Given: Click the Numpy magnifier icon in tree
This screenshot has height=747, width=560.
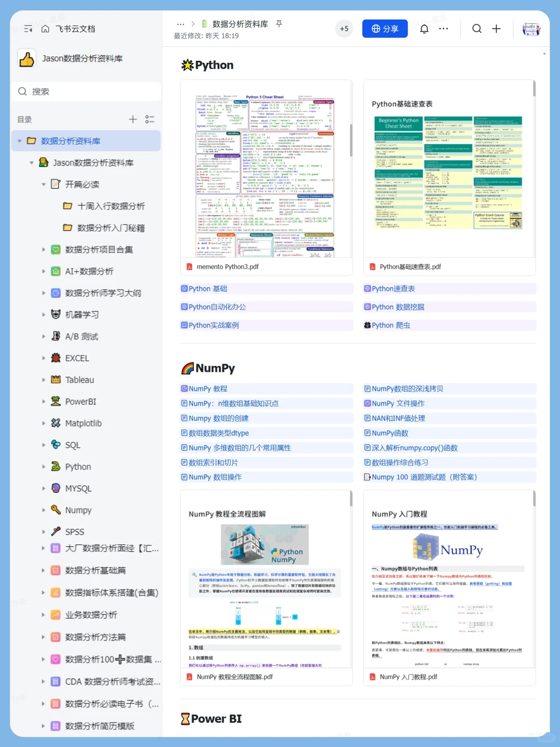Looking at the screenshot, I should (56, 510).
